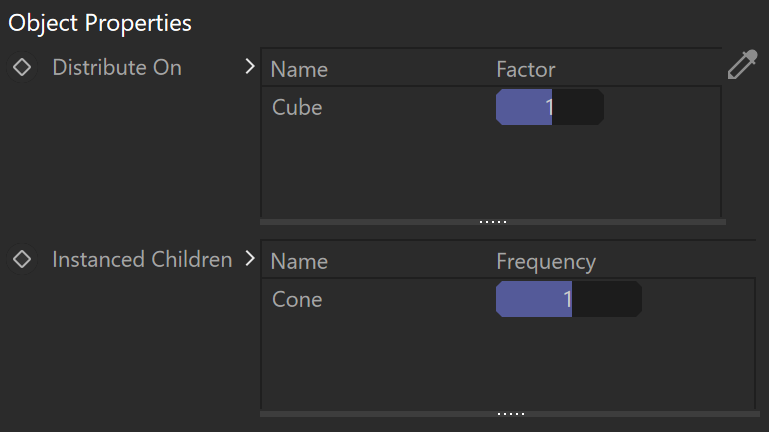The image size is (769, 432).
Task: Click Name header above the Cone row
Action: click(x=299, y=261)
